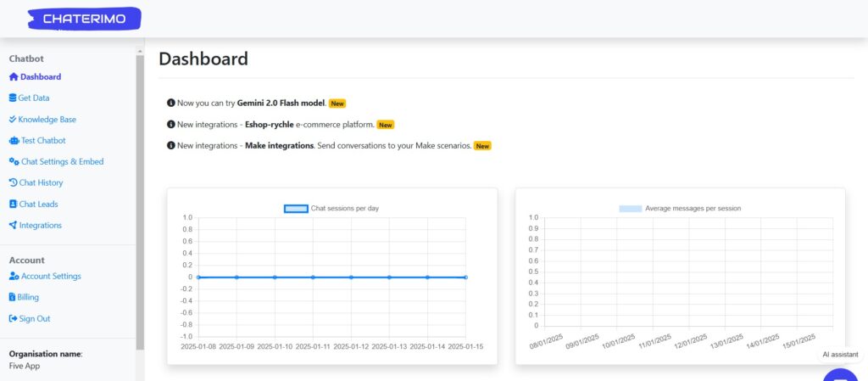Screen dimensions: 868x381
Task: Click the Billing invoice icon
Action: [12, 298]
